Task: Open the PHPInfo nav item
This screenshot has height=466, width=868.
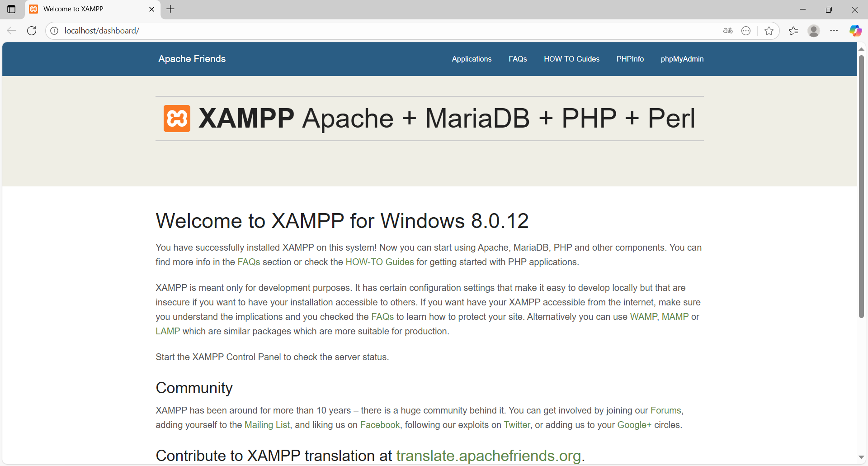Action: tap(630, 59)
